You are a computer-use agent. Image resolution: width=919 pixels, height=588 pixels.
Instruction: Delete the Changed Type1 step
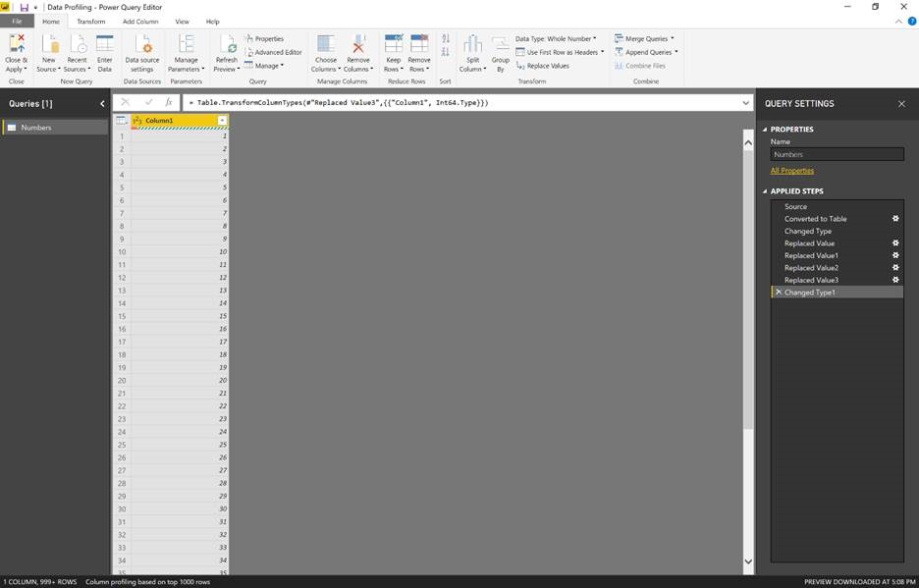[779, 292]
